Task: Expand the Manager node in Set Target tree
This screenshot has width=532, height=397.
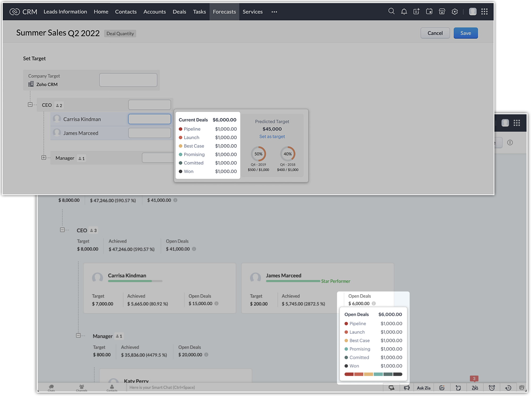Action: click(44, 158)
